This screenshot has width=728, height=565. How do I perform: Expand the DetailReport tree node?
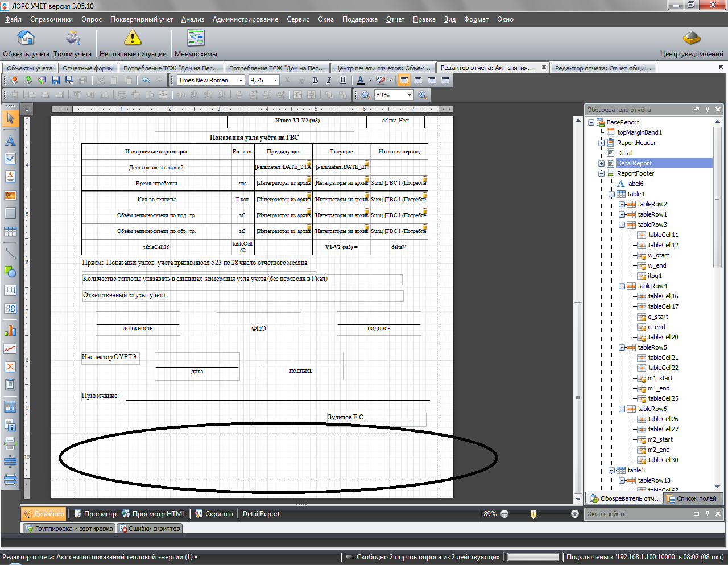[x=601, y=163]
